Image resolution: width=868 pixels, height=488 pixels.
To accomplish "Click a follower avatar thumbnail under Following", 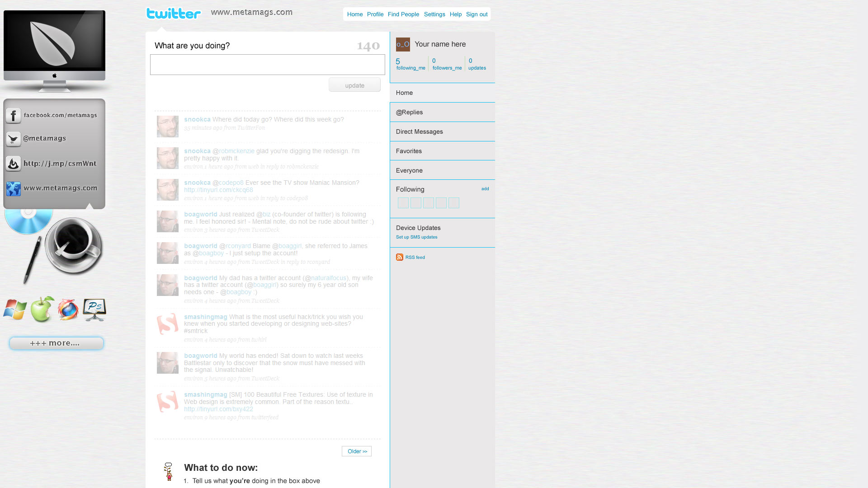I will tap(403, 202).
